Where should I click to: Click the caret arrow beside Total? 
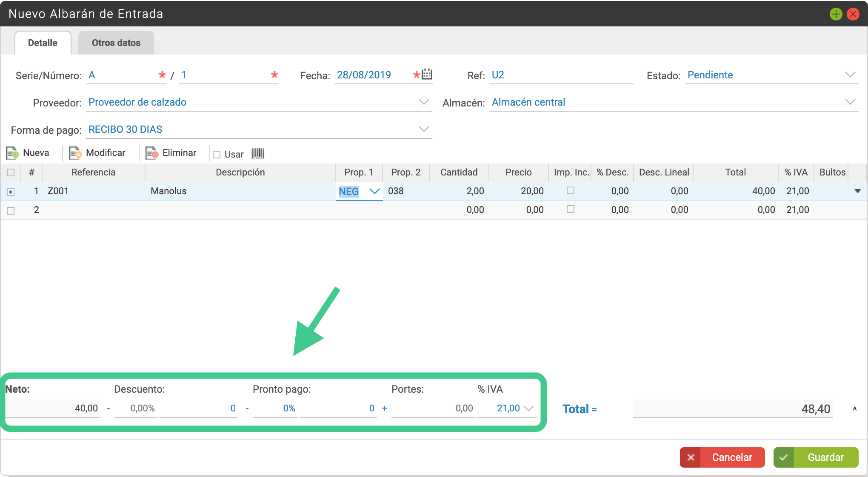pos(854,409)
